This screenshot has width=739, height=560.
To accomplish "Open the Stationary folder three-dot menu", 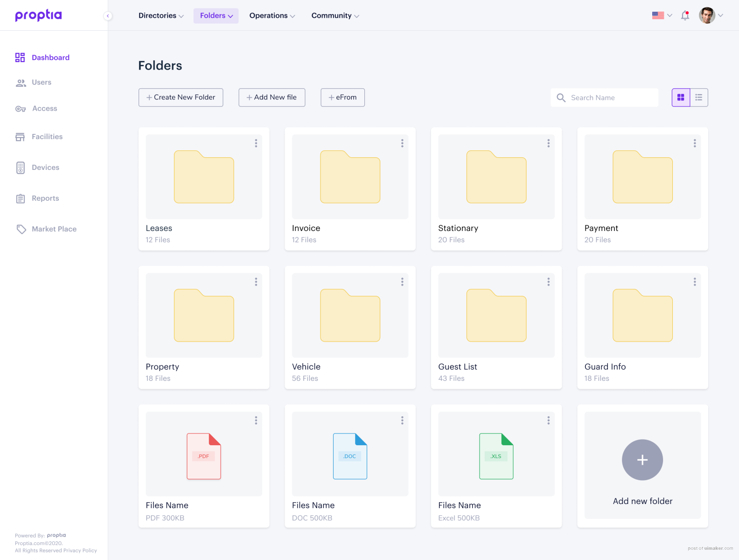I will (x=549, y=143).
